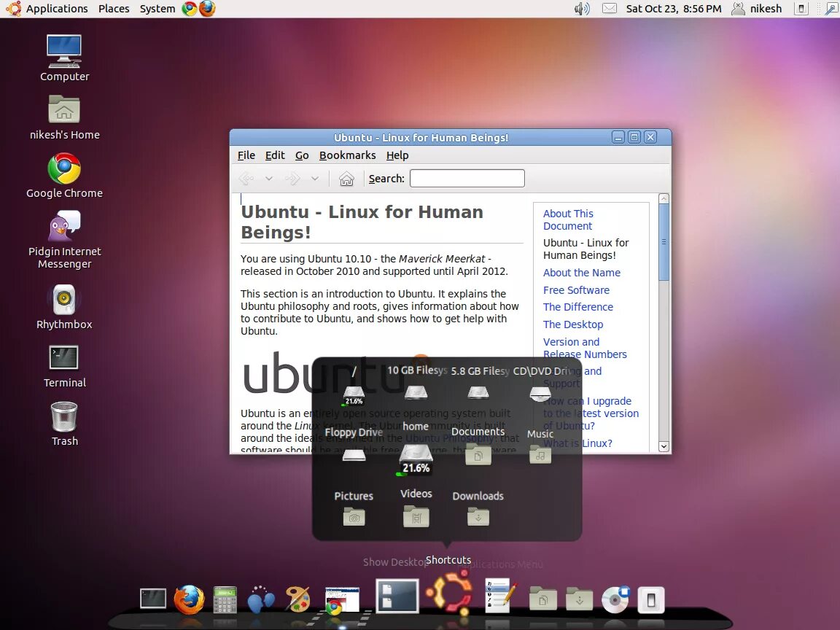Open the calculator in the dock
This screenshot has height=630, width=840.
[225, 599]
